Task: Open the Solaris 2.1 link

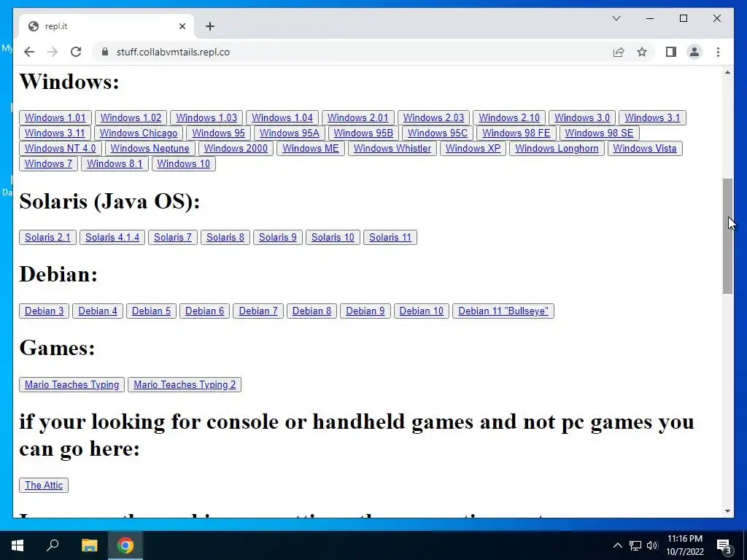Action: [47, 237]
